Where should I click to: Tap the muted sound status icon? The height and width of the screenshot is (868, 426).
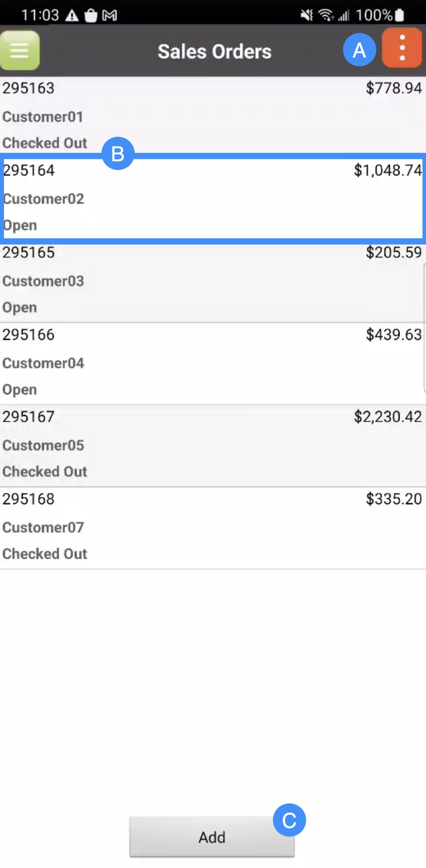click(x=306, y=15)
